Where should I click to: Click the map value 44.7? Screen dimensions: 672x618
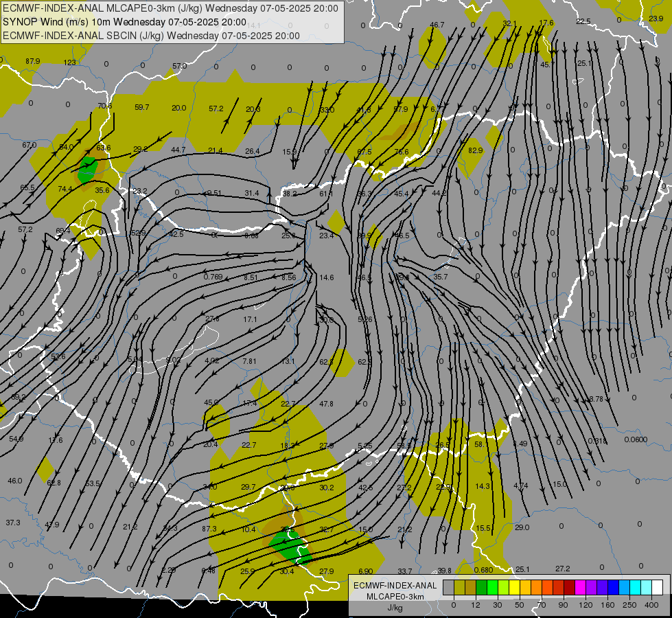pos(178,150)
